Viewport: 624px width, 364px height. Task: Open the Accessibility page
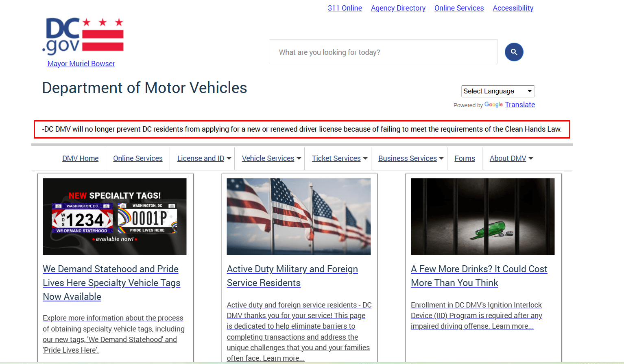pyautogui.click(x=513, y=8)
